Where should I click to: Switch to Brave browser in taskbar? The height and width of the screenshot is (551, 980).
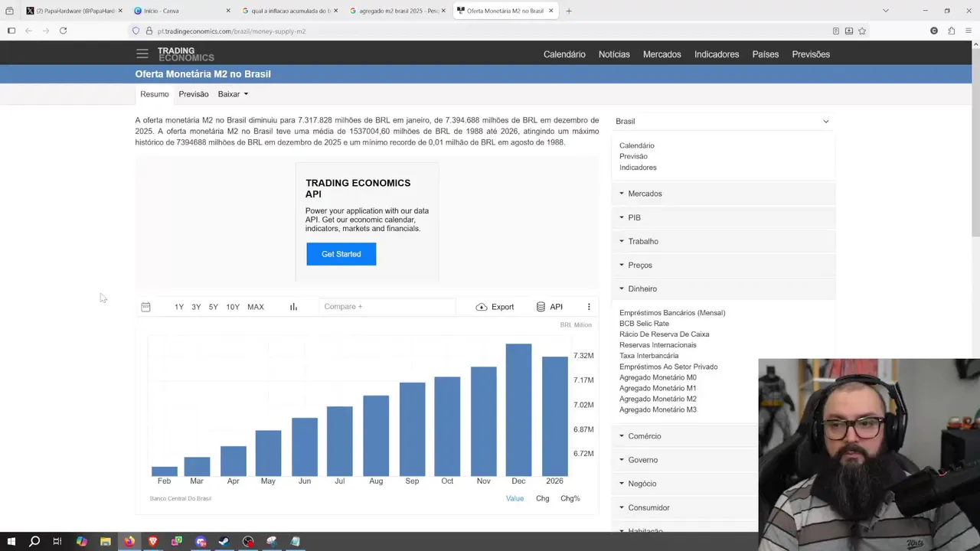coord(153,541)
